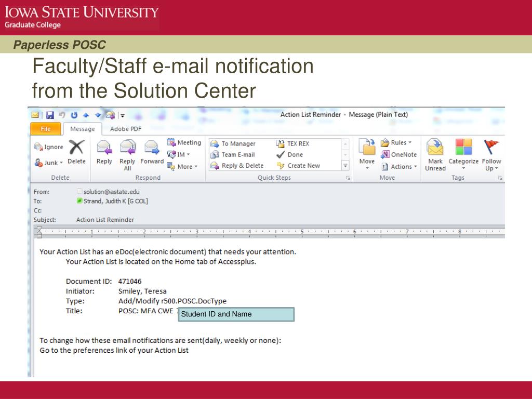The image size is (532, 399).
Task: Click the Redo arrow icon
Action: point(74,115)
